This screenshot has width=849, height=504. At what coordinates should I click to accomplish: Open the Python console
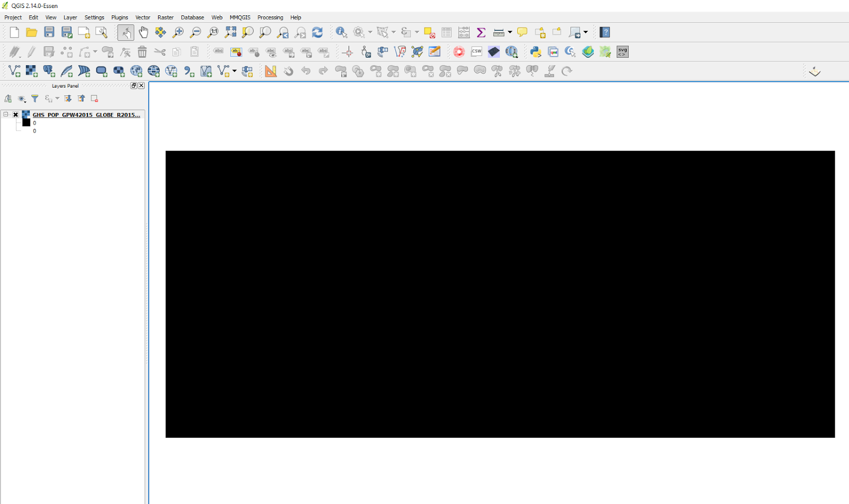tap(535, 51)
